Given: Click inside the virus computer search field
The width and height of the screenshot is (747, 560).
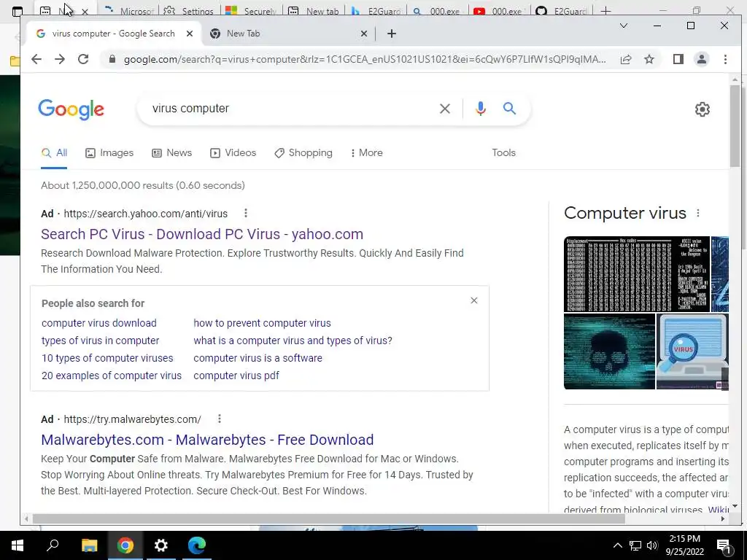Looking at the screenshot, I should pos(290,109).
